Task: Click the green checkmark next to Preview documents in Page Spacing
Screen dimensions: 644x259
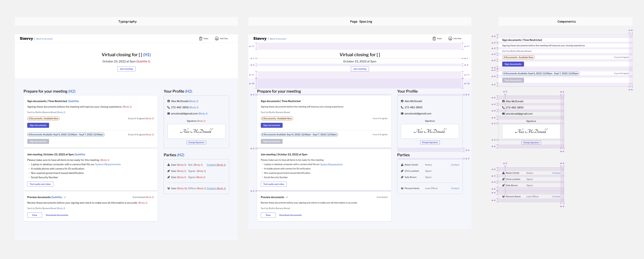Action: [x=287, y=197]
